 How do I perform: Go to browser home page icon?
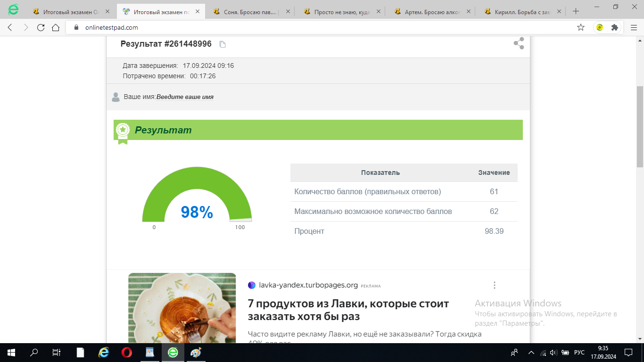[56, 27]
